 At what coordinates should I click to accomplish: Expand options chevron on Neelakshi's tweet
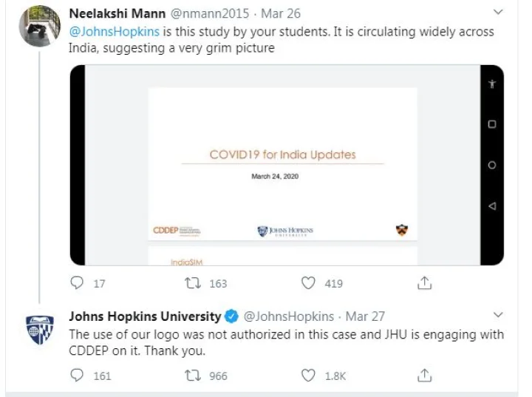(497, 13)
